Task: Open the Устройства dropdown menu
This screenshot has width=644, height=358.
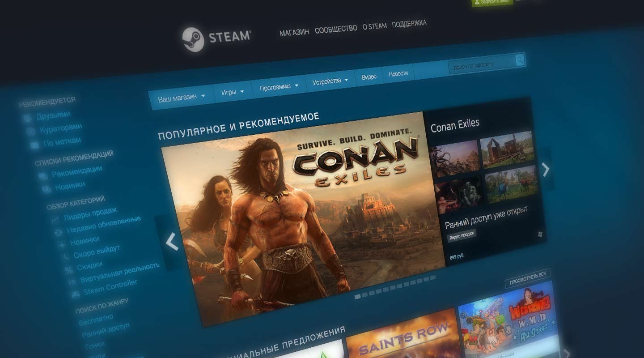Action: point(330,81)
